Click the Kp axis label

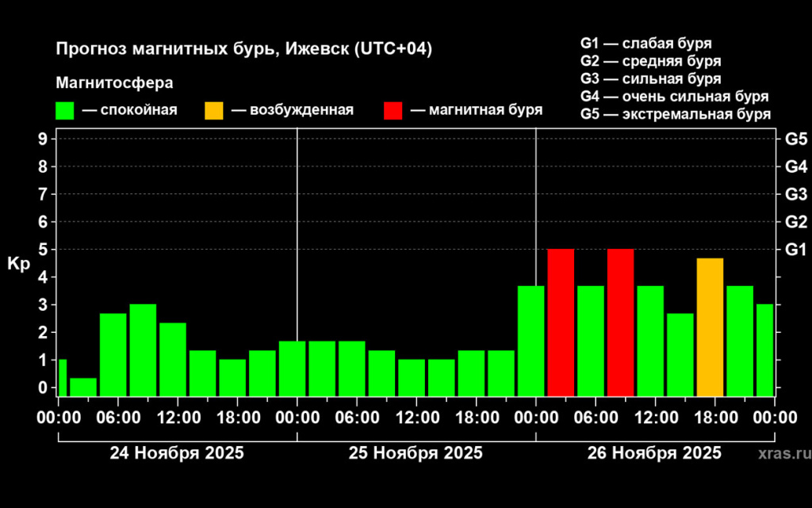(x=18, y=263)
